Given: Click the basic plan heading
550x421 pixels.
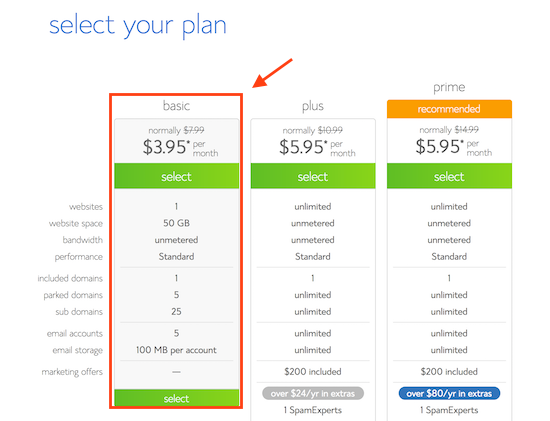Looking at the screenshot, I should point(176,106).
